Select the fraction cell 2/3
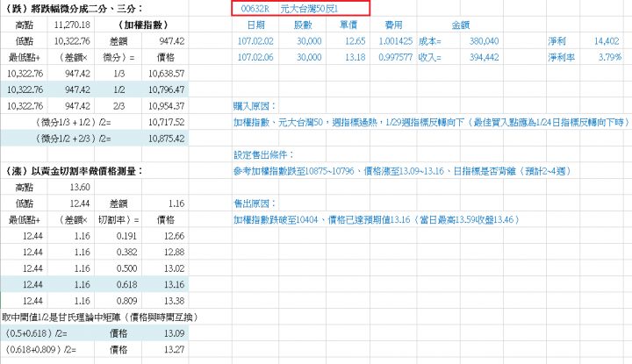Image resolution: width=632 pixels, height=364 pixels. coord(118,106)
